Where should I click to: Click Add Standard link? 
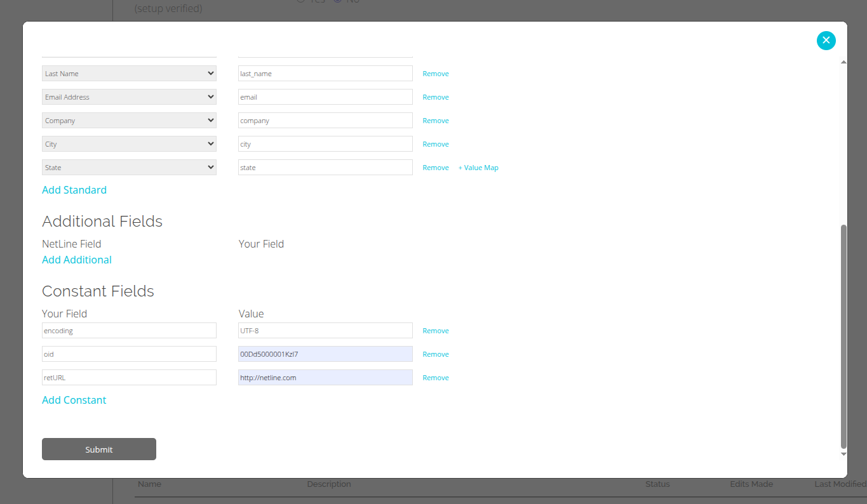click(x=74, y=190)
